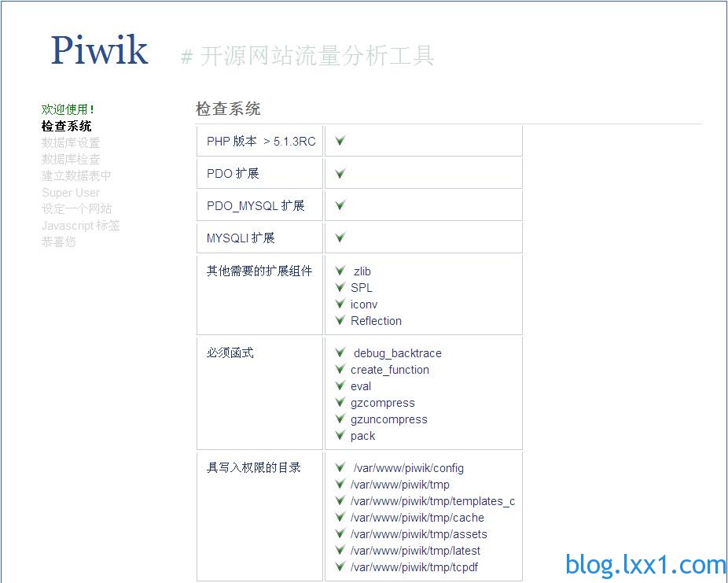Click the check icon for MYSQLI 扩展

point(340,238)
